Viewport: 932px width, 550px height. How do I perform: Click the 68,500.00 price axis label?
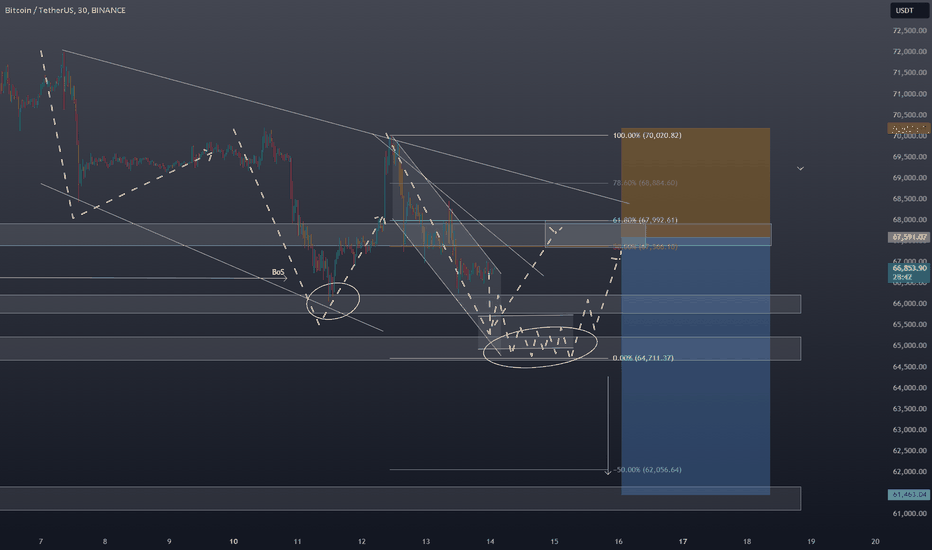[x=909, y=199]
